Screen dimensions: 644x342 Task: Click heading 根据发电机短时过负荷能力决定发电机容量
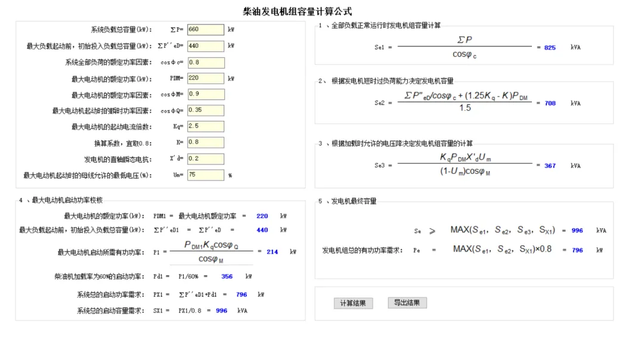pos(392,81)
